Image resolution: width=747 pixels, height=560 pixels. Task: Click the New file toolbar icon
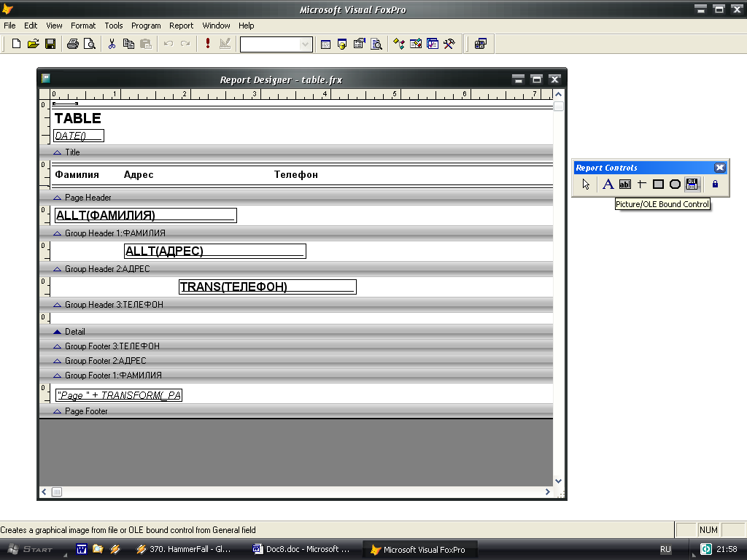click(x=16, y=44)
